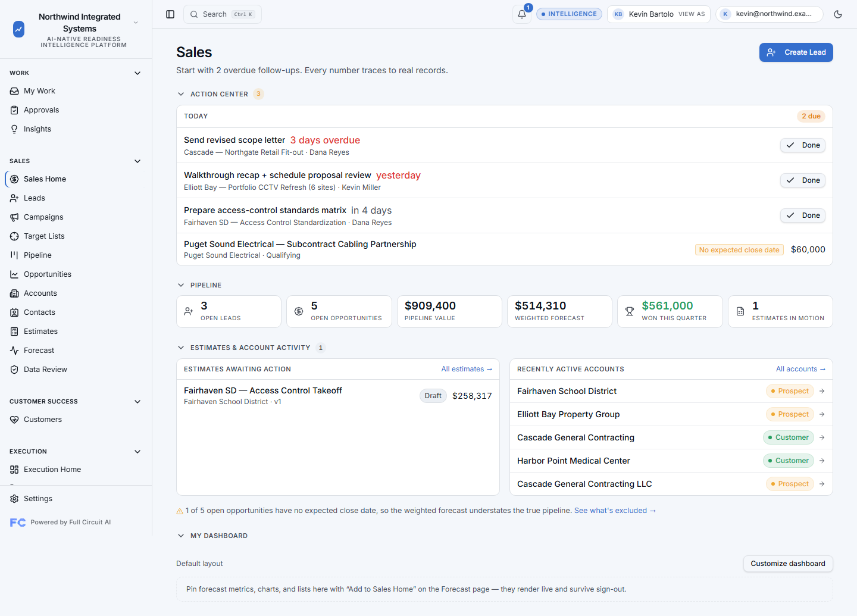
Task: Collapse the ACTION CENTER section
Action: tap(181, 94)
